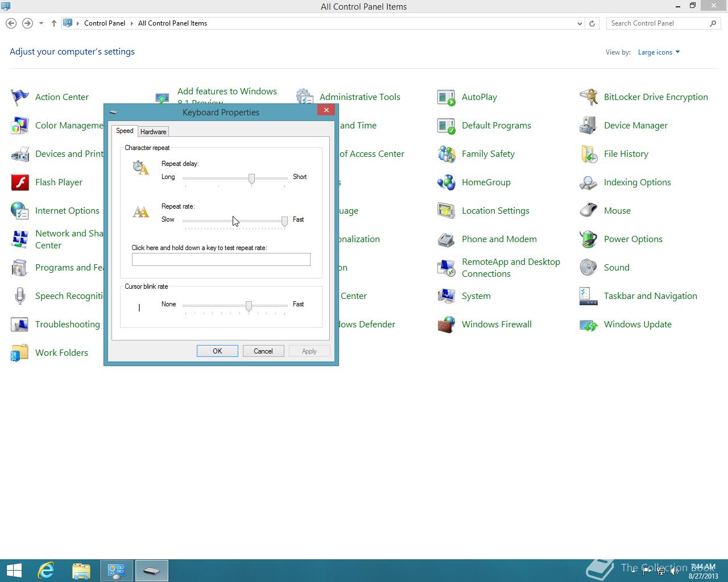Image resolution: width=728 pixels, height=582 pixels.
Task: Open the Default Programs icon
Action: tap(446, 126)
